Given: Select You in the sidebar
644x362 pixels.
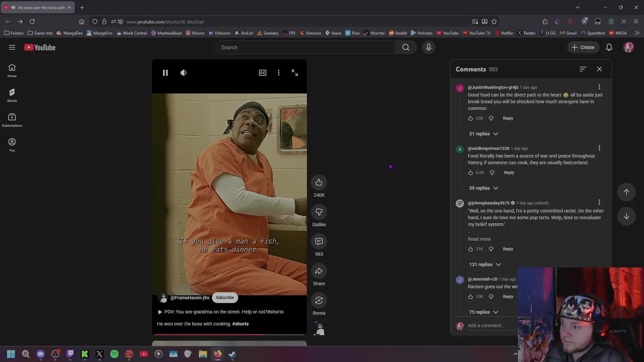Looking at the screenshot, I should [x=12, y=145].
